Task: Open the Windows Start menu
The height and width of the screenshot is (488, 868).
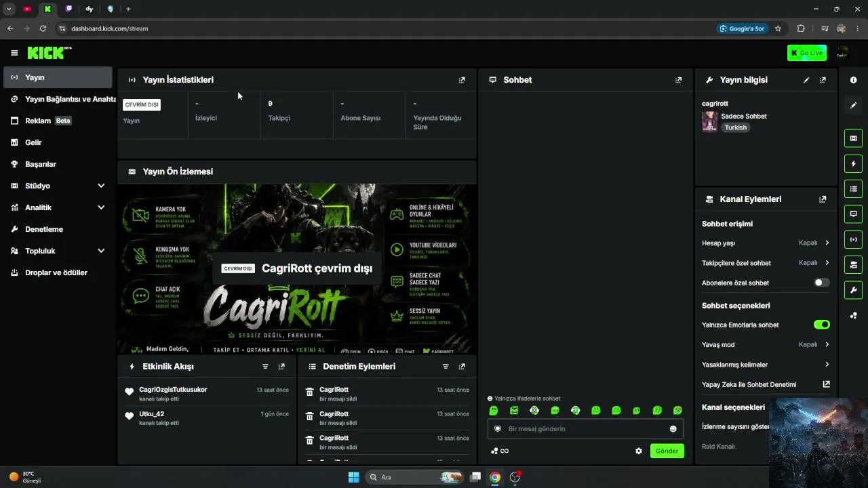Action: pyautogui.click(x=353, y=477)
